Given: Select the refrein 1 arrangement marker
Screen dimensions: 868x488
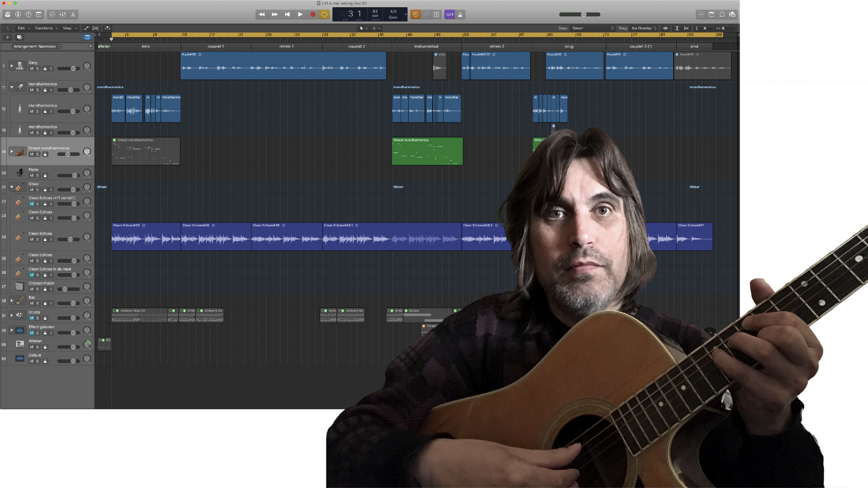Looking at the screenshot, I should pyautogui.click(x=286, y=47).
